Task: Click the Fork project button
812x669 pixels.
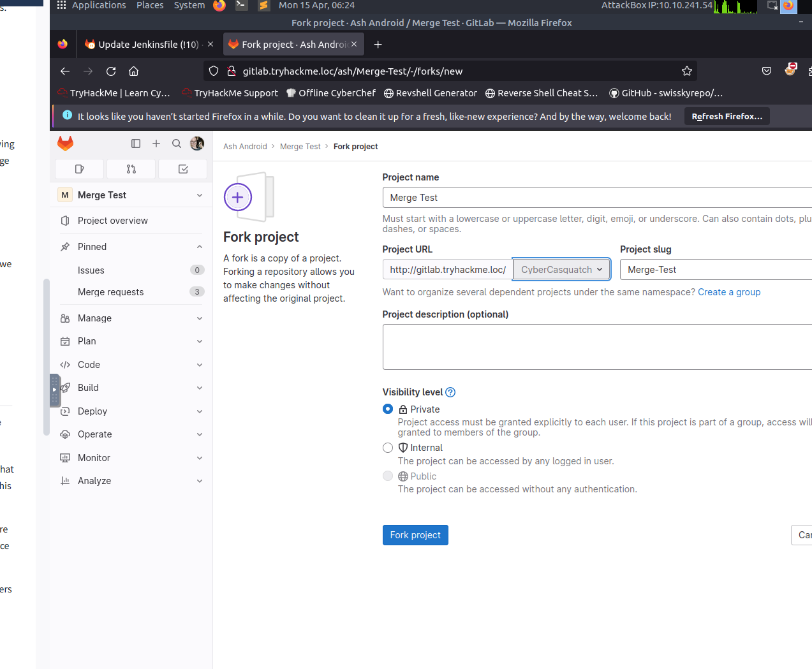Action: (x=415, y=535)
